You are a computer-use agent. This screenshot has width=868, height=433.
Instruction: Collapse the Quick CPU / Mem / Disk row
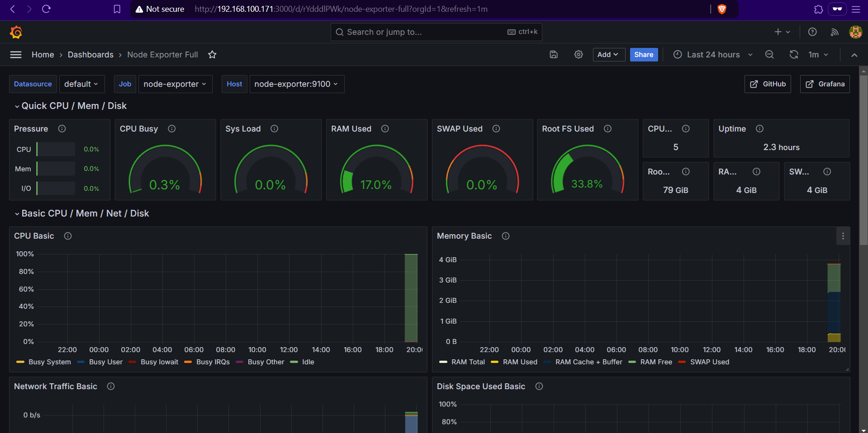pyautogui.click(x=74, y=106)
